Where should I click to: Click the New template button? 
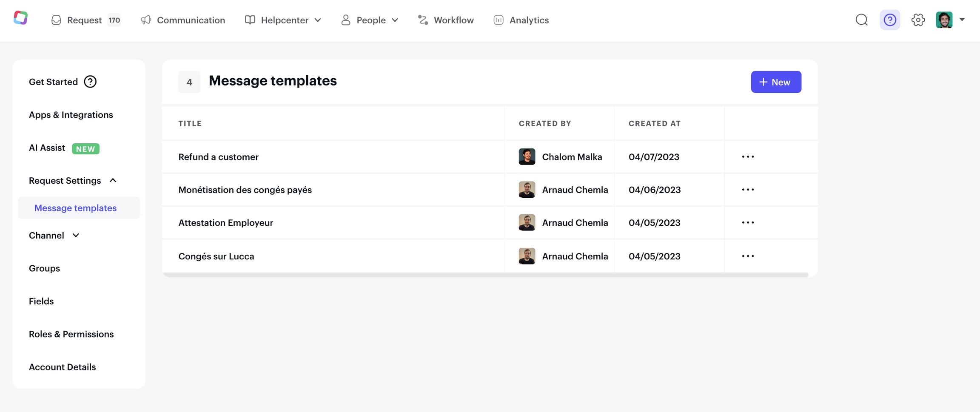776,82
